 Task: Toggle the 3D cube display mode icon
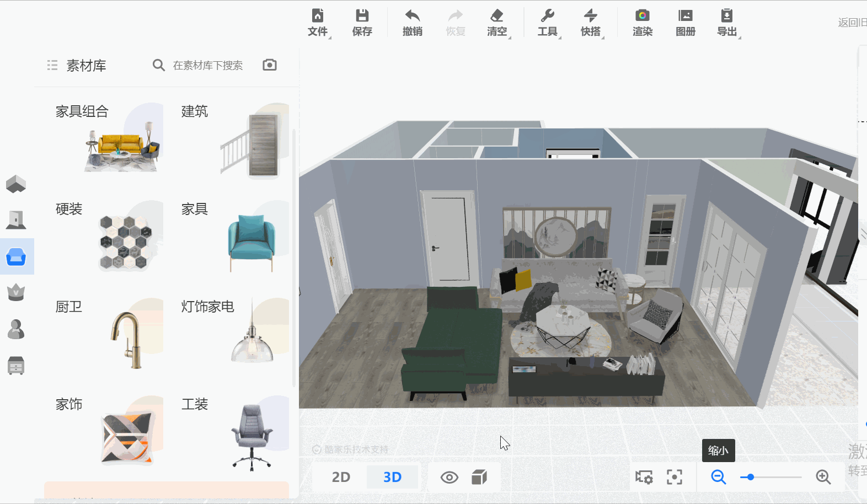pos(479,477)
